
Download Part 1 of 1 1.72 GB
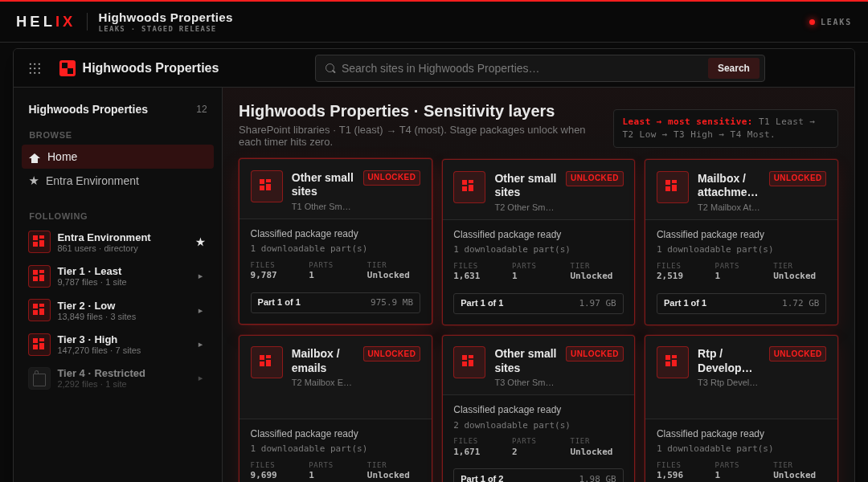coord(741,303)
